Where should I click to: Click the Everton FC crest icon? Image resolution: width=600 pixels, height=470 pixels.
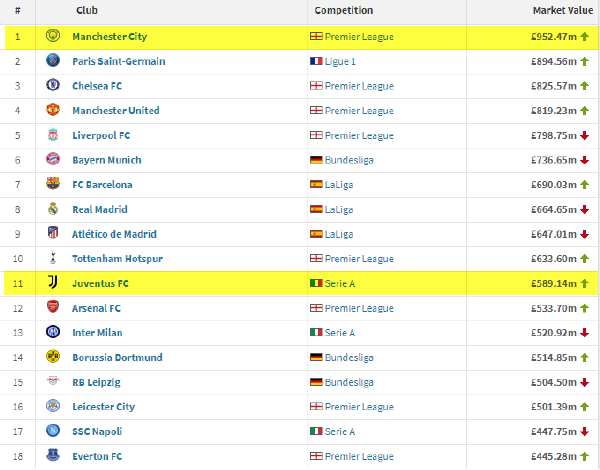tap(53, 455)
